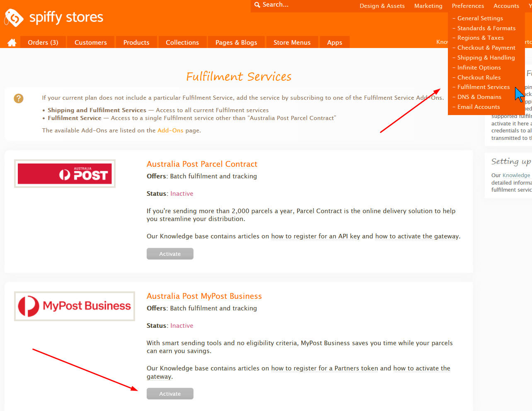Click the Australia Post logo thumbnail
Viewport: 532px width, 411px height.
[65, 173]
